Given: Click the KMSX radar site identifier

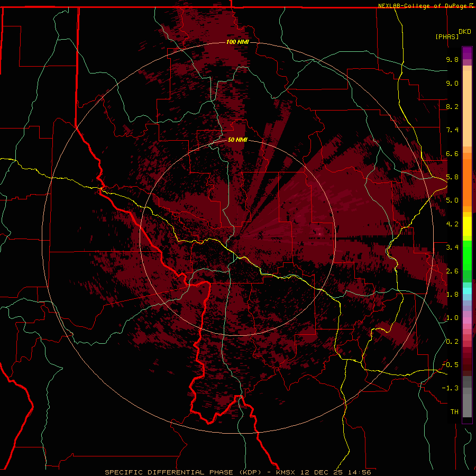Looking at the screenshot, I should coord(286,472).
